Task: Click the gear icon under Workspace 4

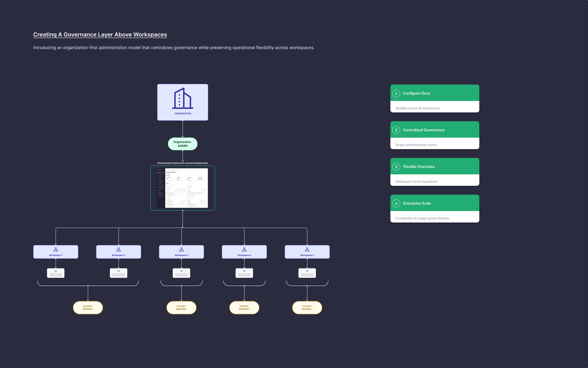Action: [x=244, y=271]
